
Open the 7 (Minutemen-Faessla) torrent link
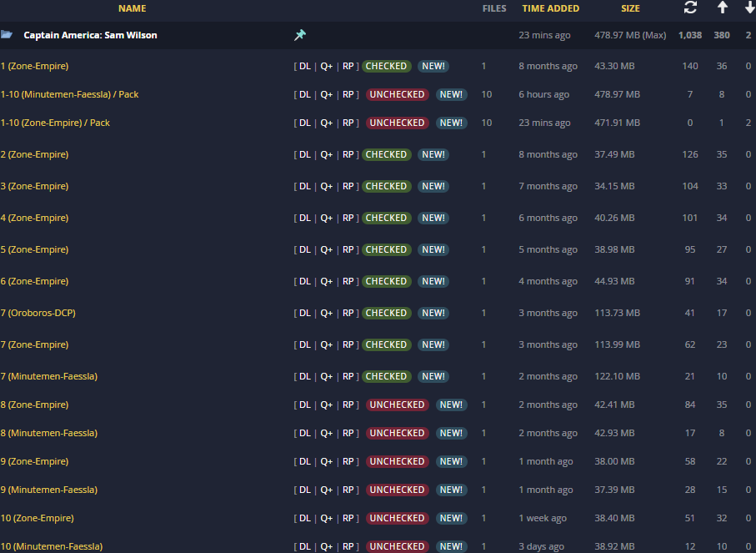(x=49, y=376)
